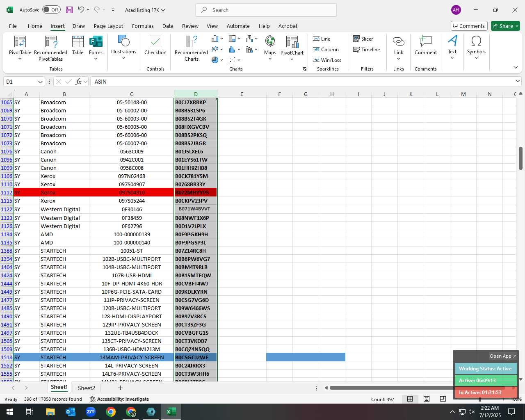
Task: Switch to the Data tab
Action: (168, 26)
